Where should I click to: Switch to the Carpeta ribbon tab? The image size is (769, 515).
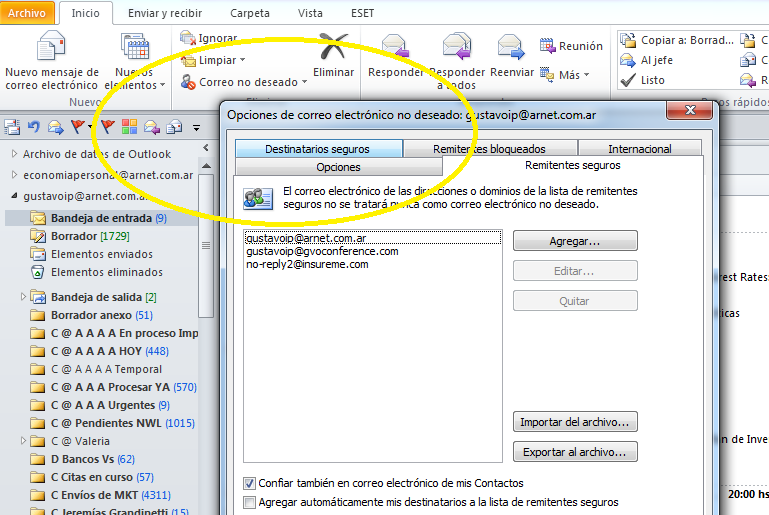(250, 13)
